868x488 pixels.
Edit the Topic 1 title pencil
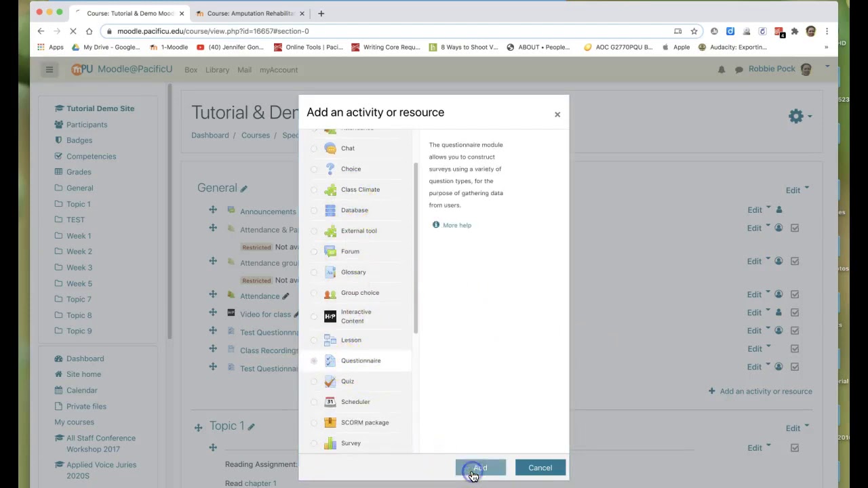tap(251, 427)
